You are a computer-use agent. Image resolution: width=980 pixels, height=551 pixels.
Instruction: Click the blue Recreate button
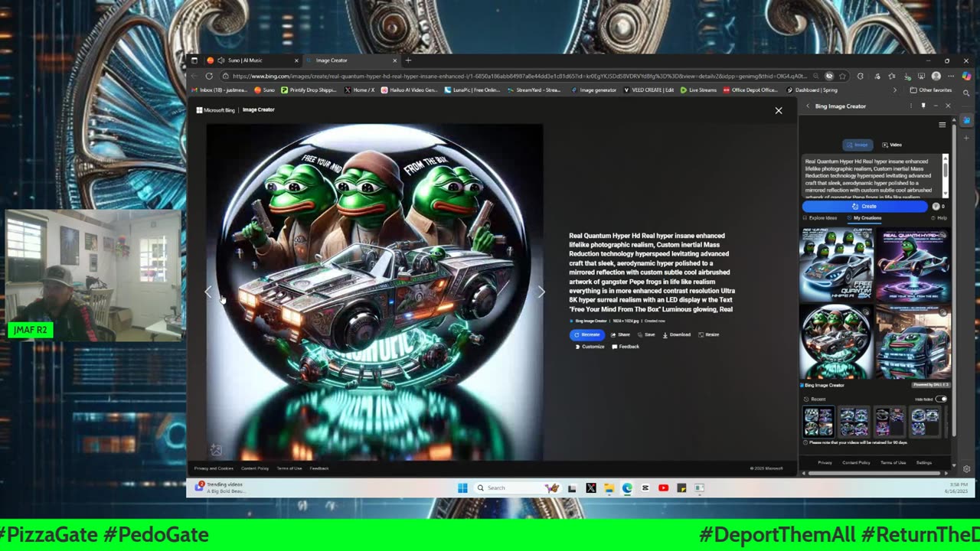click(x=587, y=334)
